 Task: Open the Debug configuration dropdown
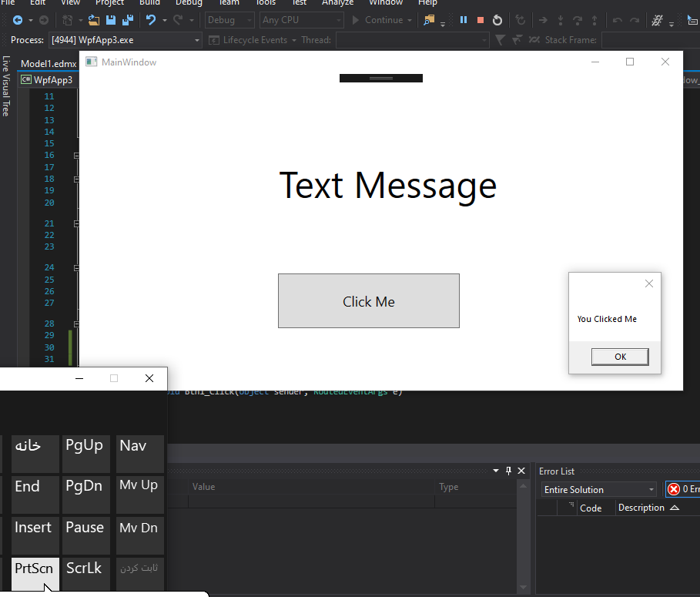click(229, 20)
